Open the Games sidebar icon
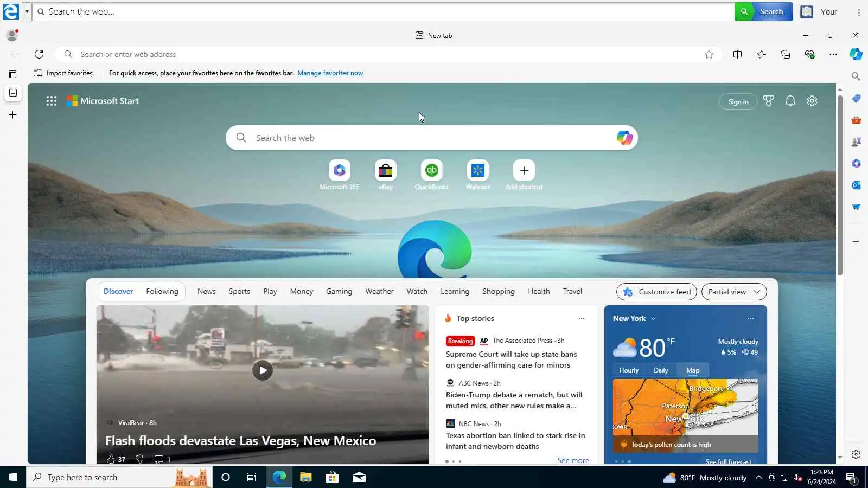868x488 pixels. click(856, 142)
